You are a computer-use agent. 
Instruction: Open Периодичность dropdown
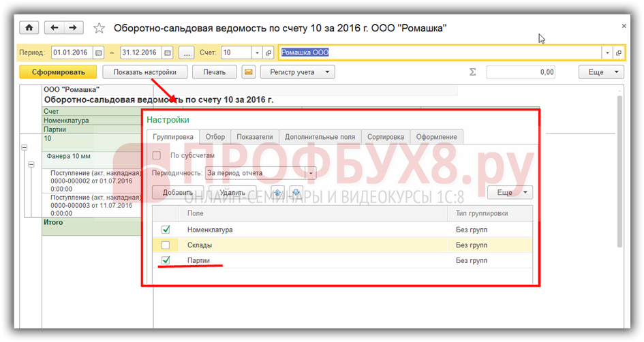[x=311, y=173]
